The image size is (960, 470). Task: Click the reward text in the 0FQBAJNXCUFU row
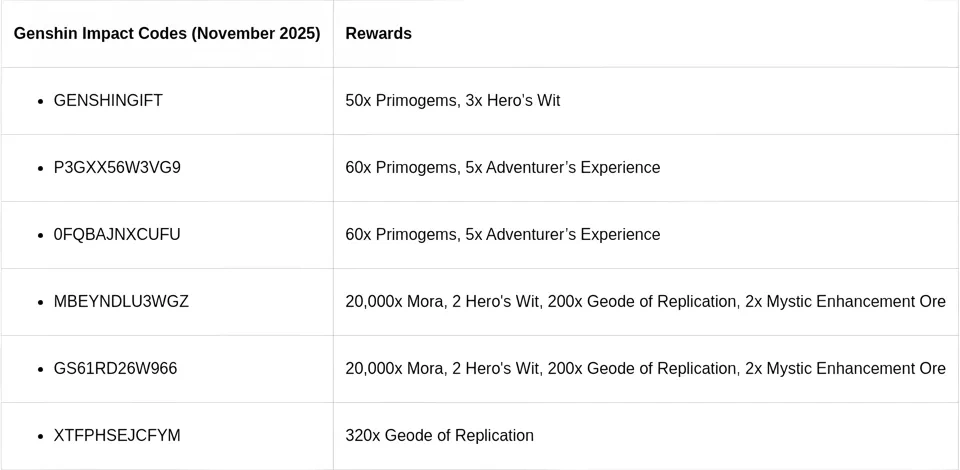pos(502,235)
